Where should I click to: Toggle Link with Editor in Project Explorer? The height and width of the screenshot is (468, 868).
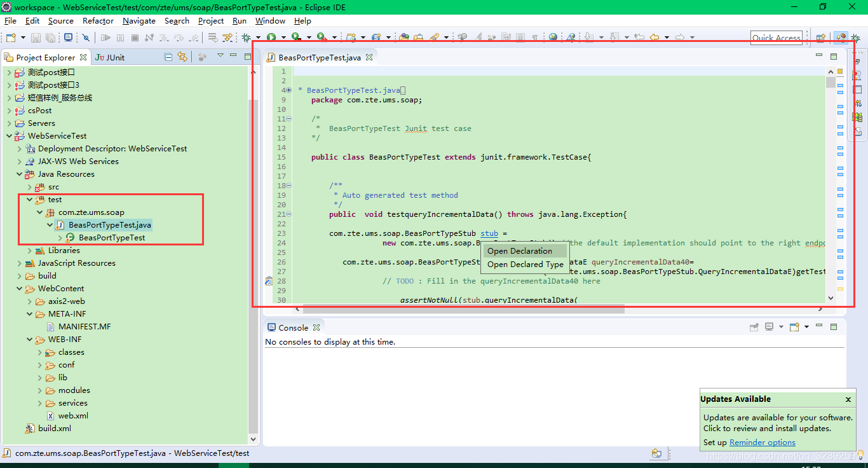point(182,57)
